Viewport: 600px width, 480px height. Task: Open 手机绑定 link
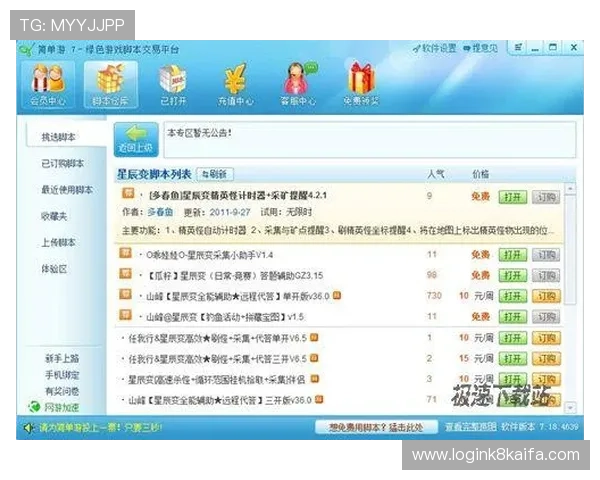[x=62, y=375]
